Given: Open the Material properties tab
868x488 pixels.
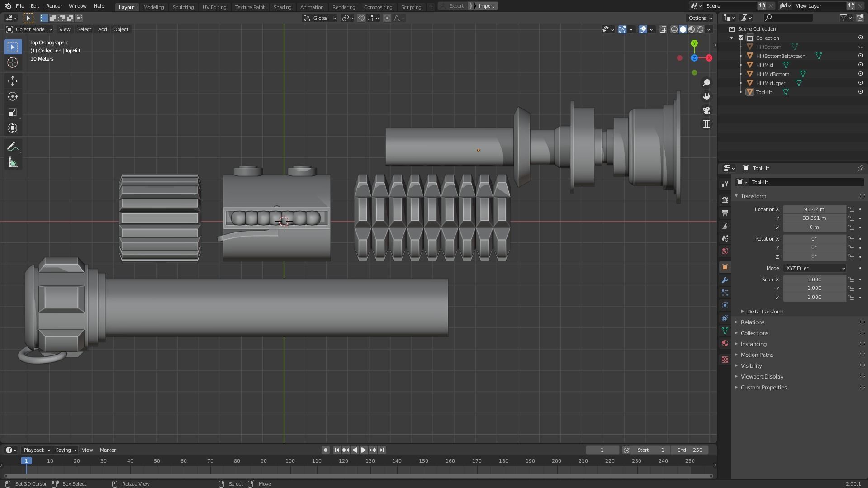Looking at the screenshot, I should (725, 343).
